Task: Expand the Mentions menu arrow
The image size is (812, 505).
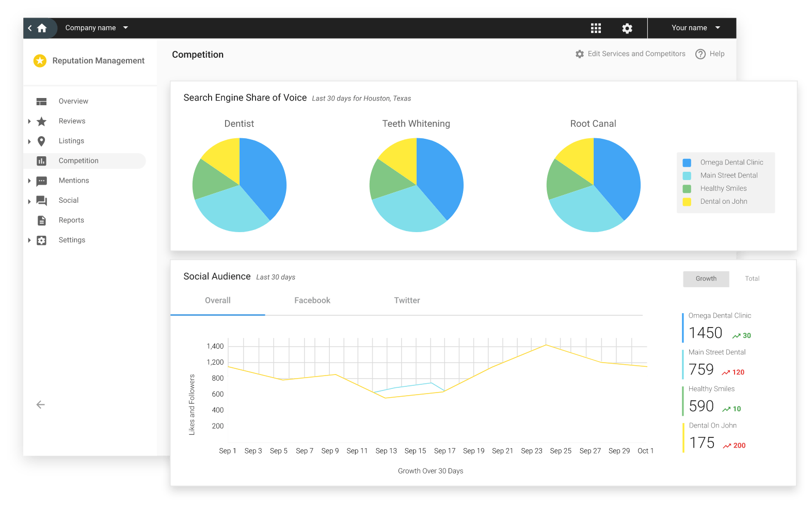Action: (x=29, y=181)
